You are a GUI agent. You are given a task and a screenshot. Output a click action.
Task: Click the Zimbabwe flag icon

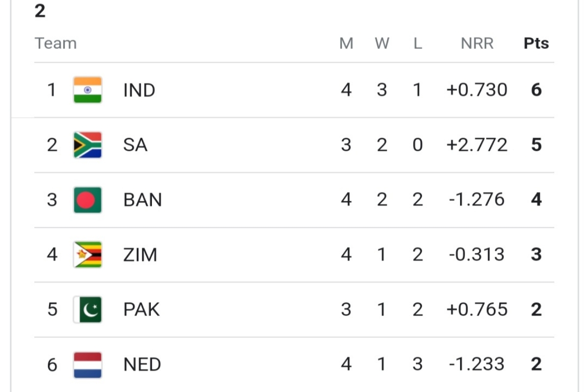coord(88,254)
